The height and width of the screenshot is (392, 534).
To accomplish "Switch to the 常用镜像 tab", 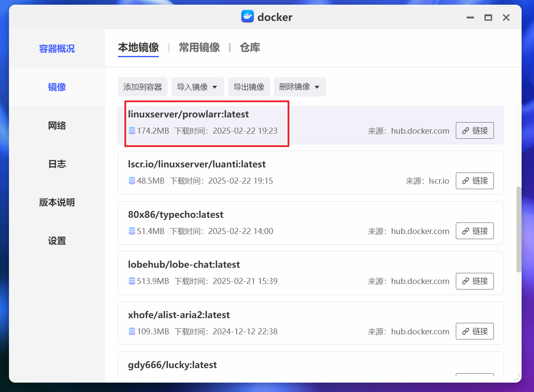I will [199, 47].
